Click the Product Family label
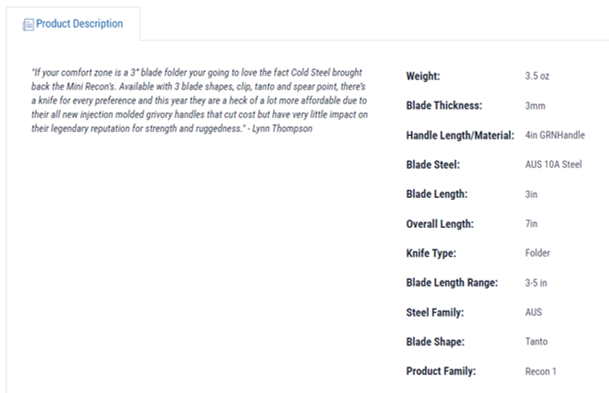 (441, 371)
